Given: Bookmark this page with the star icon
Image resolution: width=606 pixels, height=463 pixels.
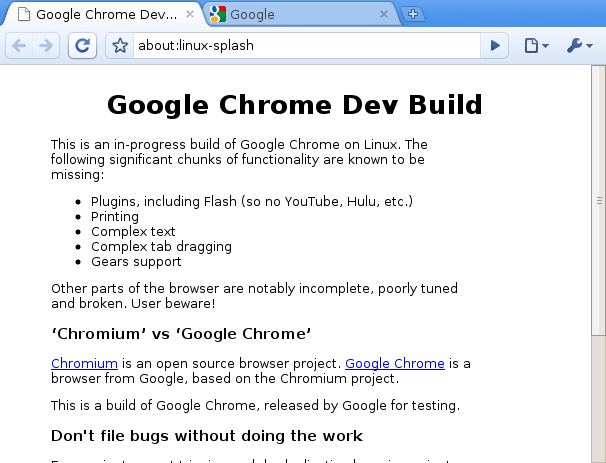Looking at the screenshot, I should (x=120, y=46).
